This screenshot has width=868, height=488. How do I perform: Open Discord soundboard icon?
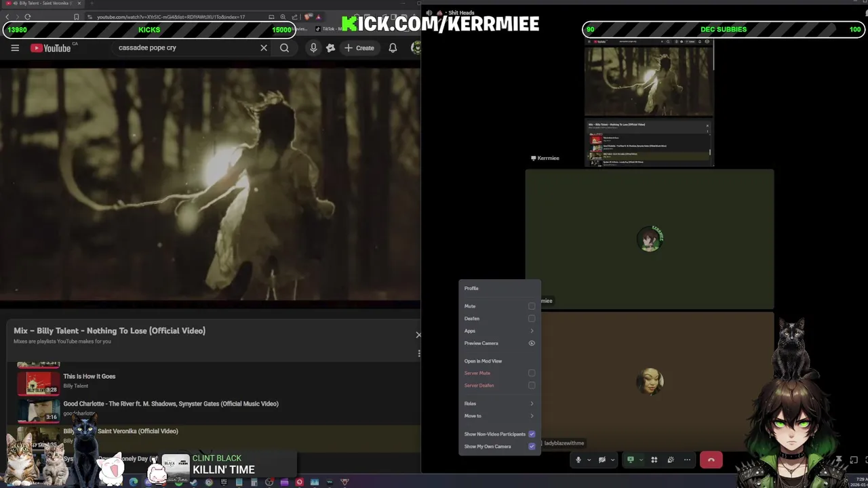[x=671, y=460]
